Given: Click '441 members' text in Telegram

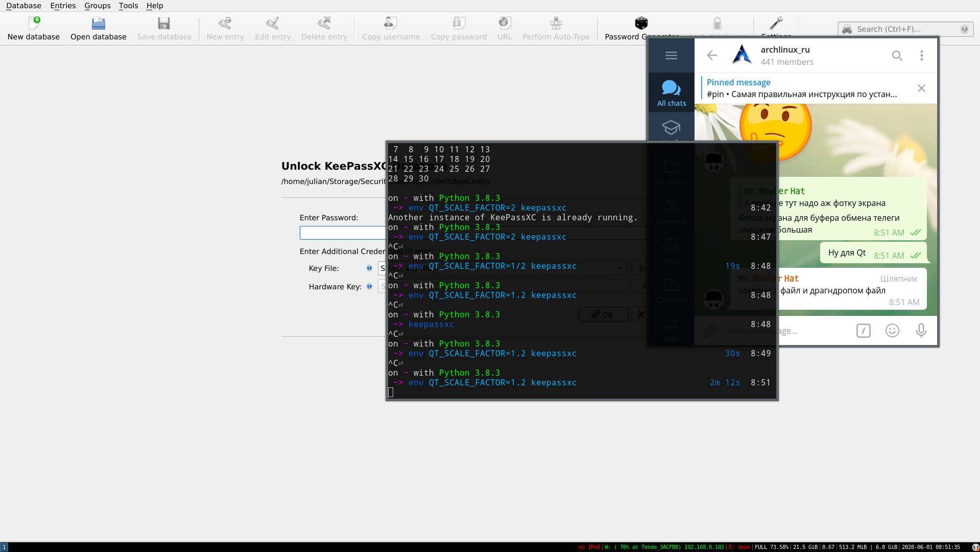Looking at the screenshot, I should 786,62.
